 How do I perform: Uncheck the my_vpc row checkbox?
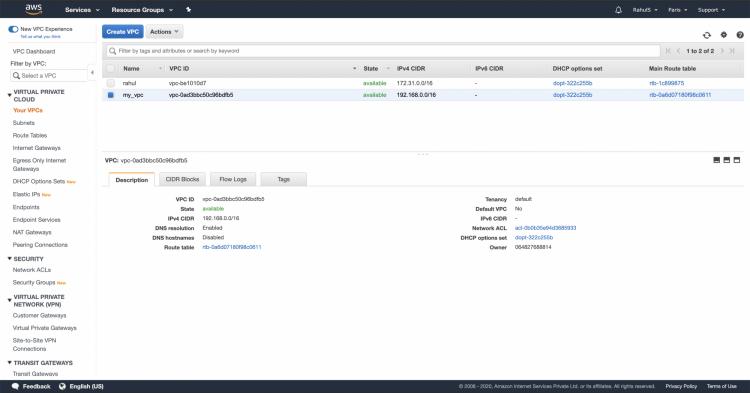[x=110, y=95]
